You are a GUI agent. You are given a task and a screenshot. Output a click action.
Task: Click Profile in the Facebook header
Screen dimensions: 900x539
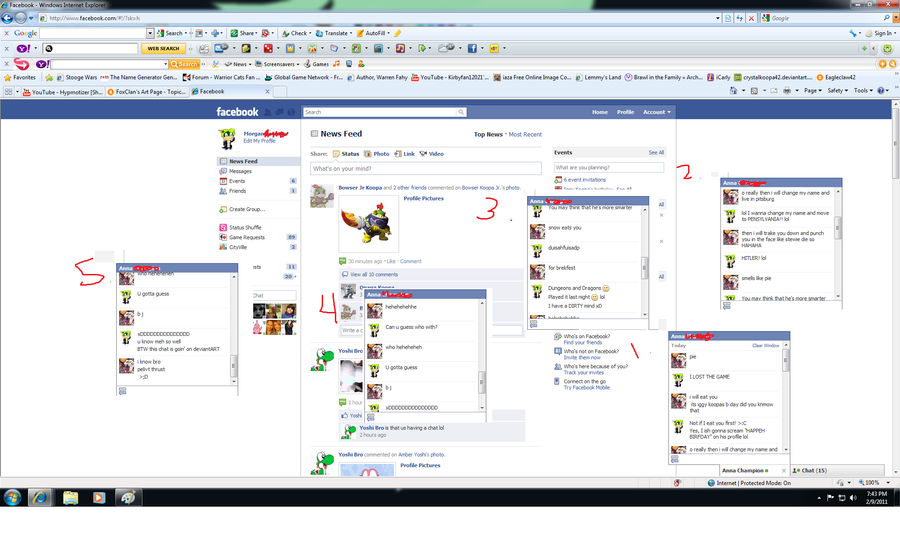coord(625,112)
